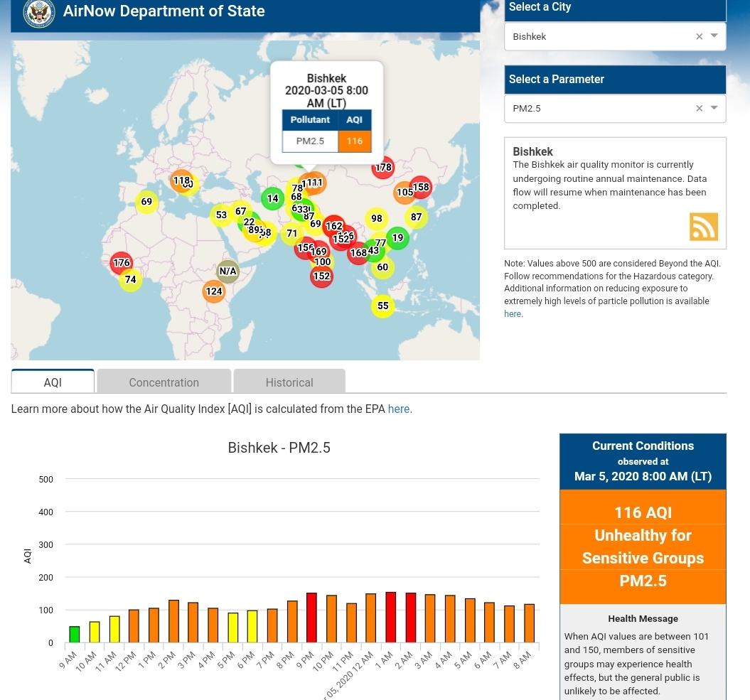Switch to the Concentration tab

coord(164,382)
